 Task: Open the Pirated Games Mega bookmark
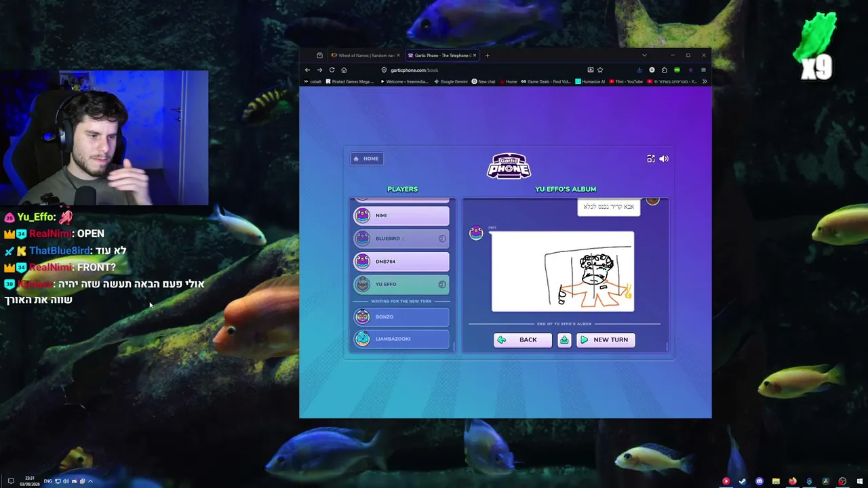coord(350,81)
